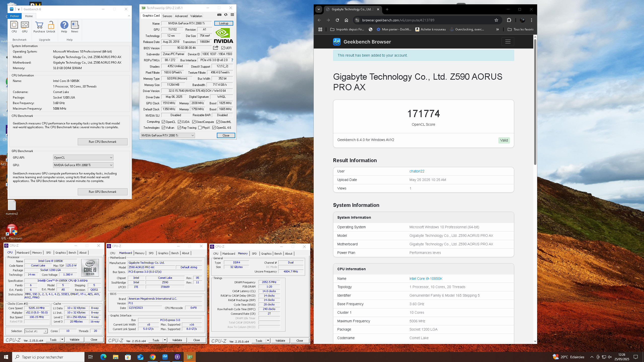This screenshot has height=362, width=644.
Task: Toggle the DirectCompute checkbox in GPU-Z
Action: pyautogui.click(x=194, y=122)
